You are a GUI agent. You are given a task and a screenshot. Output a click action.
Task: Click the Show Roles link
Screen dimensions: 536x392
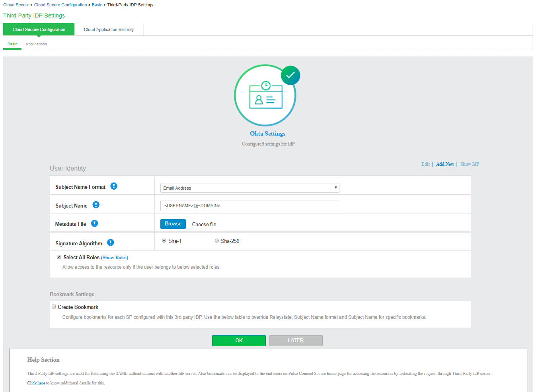click(115, 258)
